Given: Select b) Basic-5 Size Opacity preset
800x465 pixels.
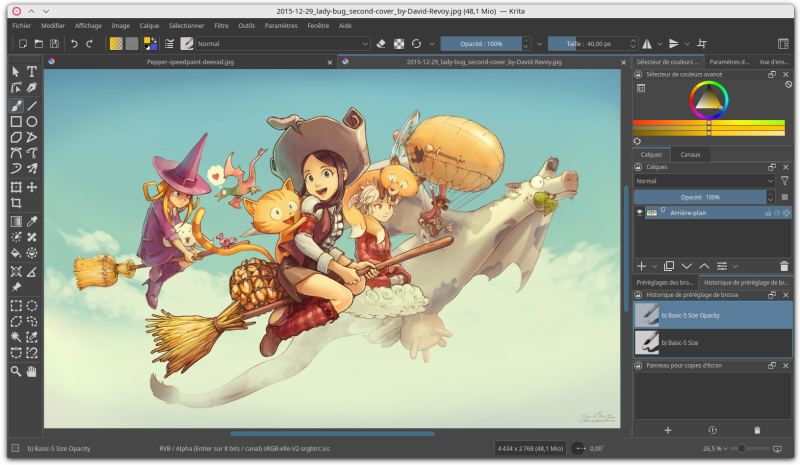Looking at the screenshot, I should [713, 315].
